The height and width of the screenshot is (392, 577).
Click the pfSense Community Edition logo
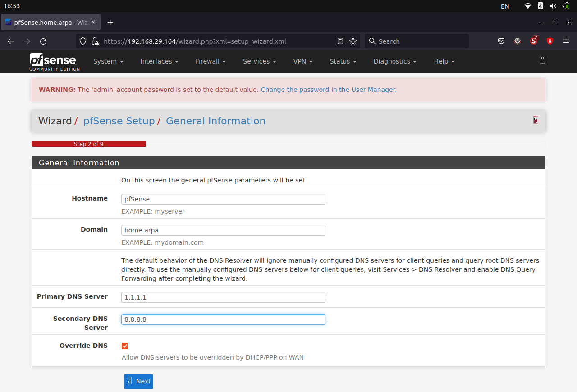(x=55, y=62)
